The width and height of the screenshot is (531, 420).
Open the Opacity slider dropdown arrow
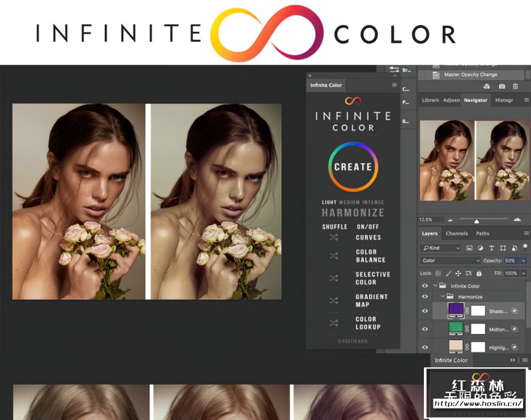(524, 260)
